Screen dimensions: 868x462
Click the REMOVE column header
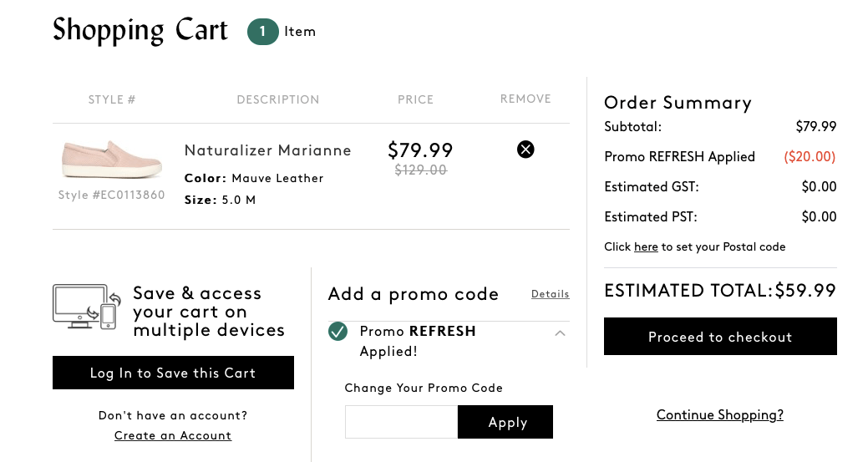[x=525, y=99]
